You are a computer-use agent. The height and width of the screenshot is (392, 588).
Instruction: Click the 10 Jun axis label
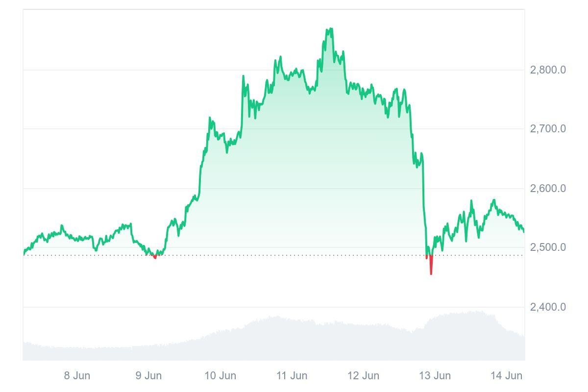[220, 376]
